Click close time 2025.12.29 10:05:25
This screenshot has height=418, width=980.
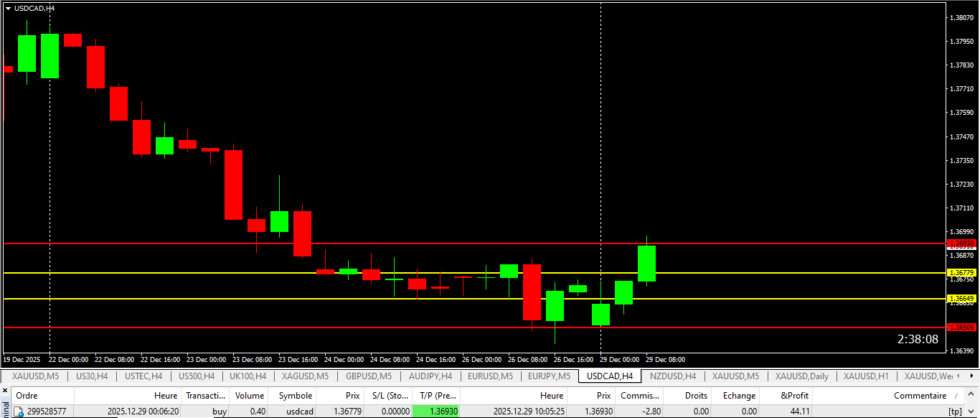(x=529, y=412)
